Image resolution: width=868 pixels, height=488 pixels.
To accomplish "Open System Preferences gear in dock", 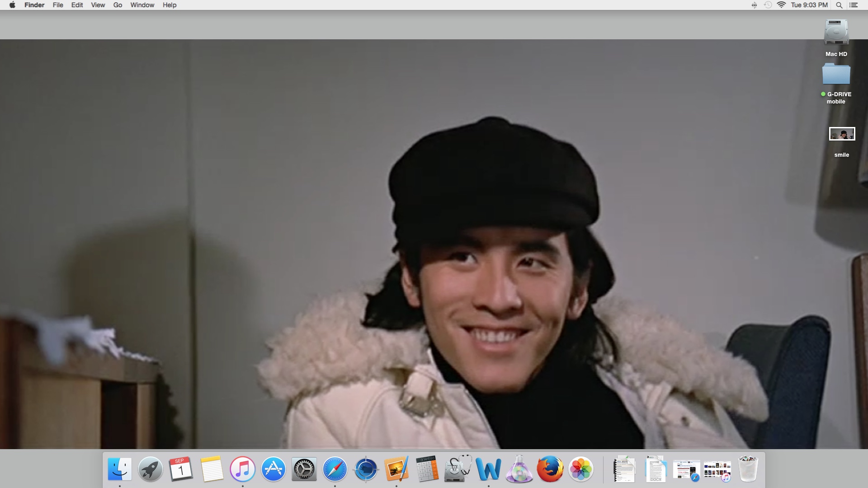I will (x=304, y=469).
